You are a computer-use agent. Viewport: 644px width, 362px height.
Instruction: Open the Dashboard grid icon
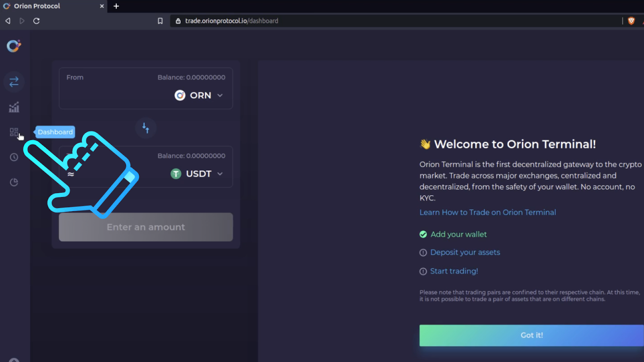tap(14, 132)
